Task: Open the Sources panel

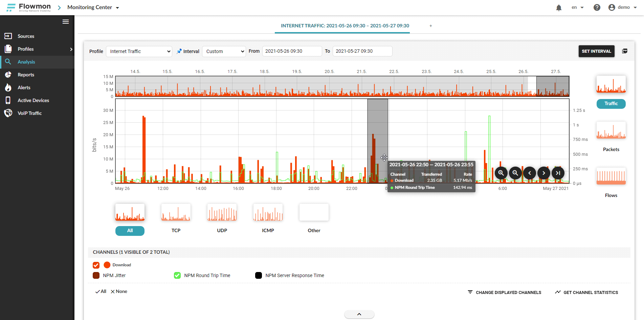Action: [x=25, y=36]
